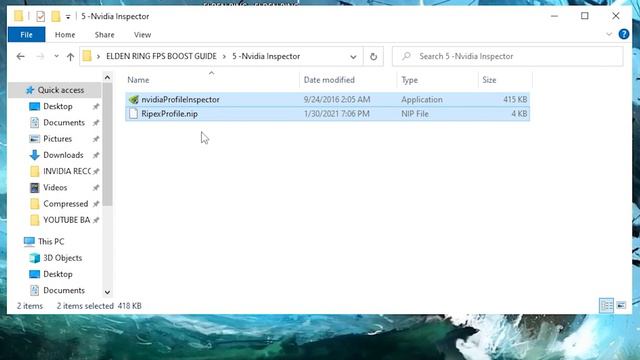Open the Customize Quick Access Toolbar dropdown
This screenshot has height=360, width=640.
tap(68, 17)
